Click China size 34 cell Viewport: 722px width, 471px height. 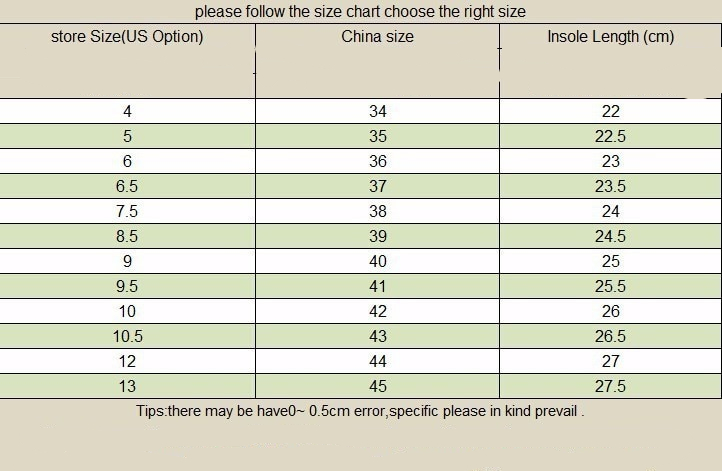377,111
